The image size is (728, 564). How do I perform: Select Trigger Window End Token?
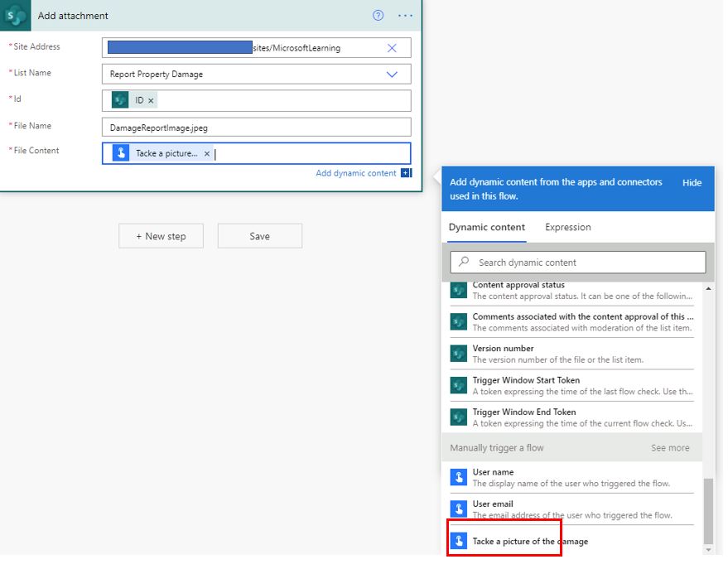(x=572, y=417)
